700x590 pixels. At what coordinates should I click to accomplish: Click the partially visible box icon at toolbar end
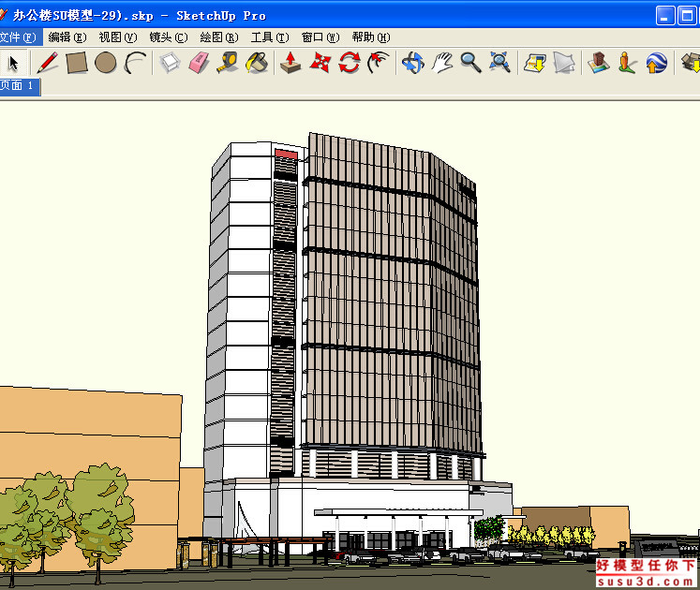tap(691, 63)
